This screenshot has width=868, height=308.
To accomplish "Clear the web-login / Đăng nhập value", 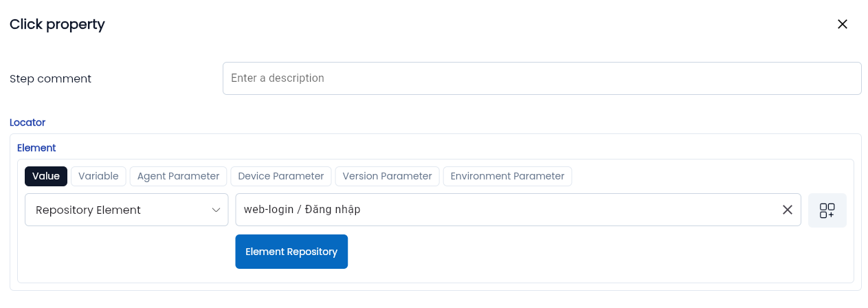I will (x=788, y=210).
